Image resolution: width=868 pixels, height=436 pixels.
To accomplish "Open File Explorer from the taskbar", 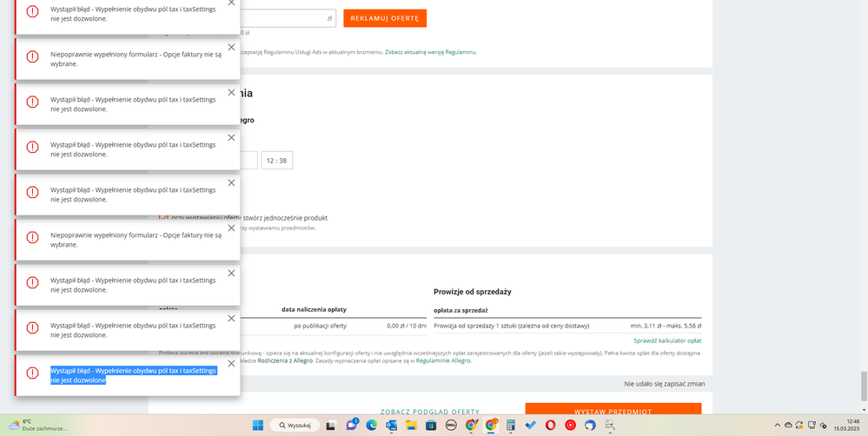I will point(411,426).
